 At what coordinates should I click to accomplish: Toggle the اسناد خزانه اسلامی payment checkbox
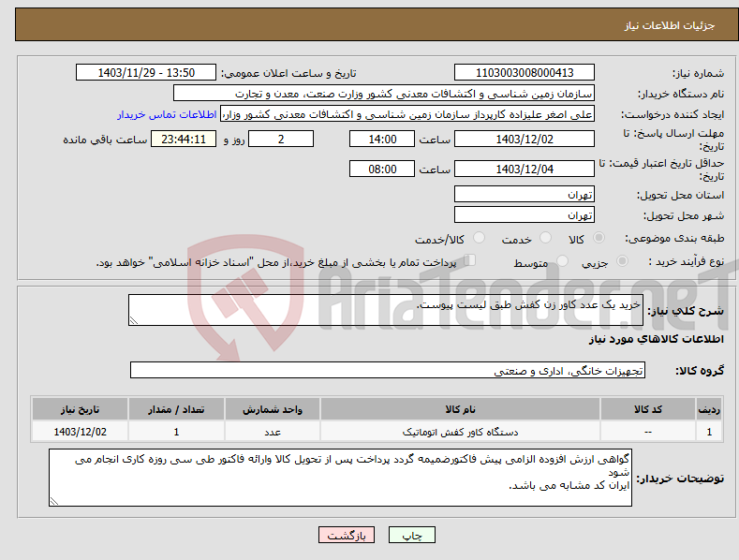[470, 259]
